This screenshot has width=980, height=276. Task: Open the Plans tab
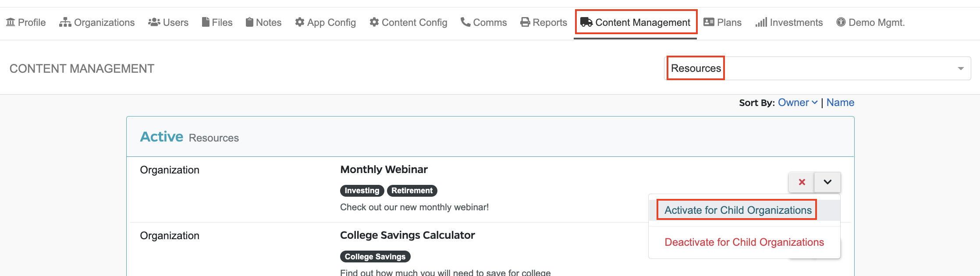pos(723,22)
